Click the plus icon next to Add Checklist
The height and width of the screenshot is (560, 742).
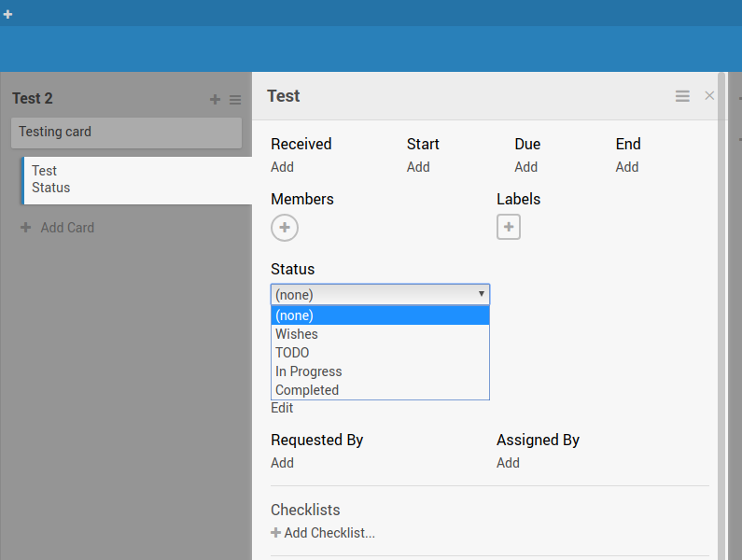[275, 533]
